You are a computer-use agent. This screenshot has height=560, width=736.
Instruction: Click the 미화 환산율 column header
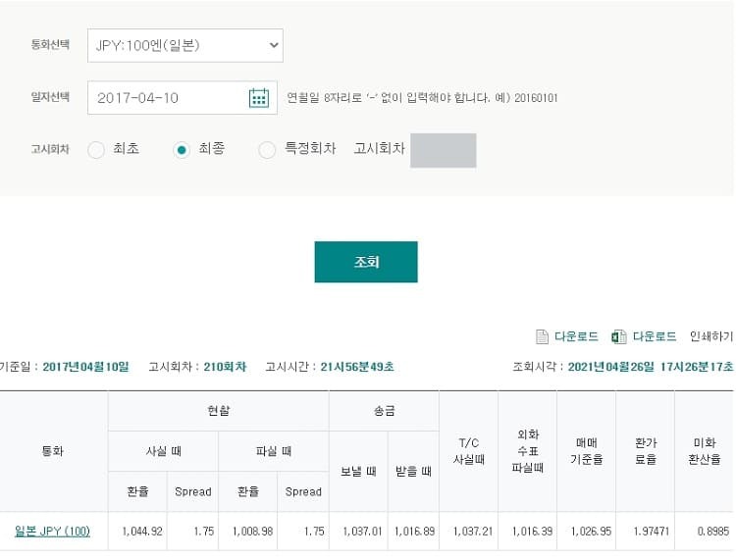[x=704, y=451]
